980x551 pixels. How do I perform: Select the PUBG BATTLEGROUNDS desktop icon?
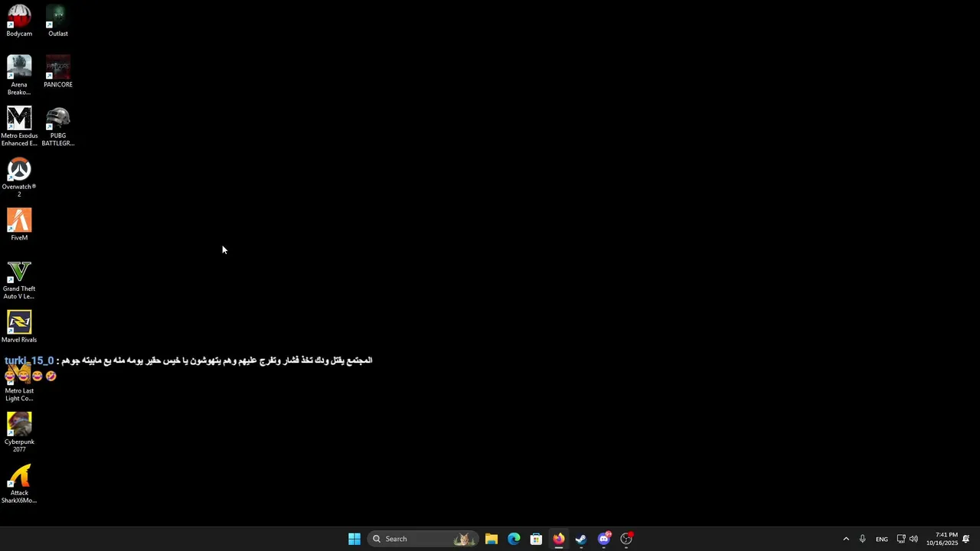coord(58,126)
